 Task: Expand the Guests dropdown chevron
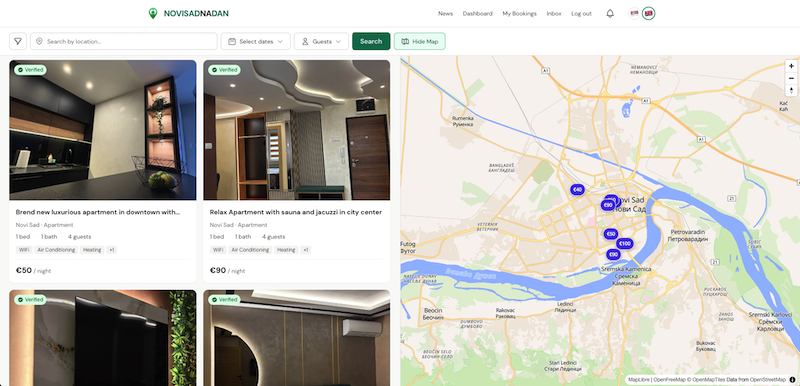[339, 42]
